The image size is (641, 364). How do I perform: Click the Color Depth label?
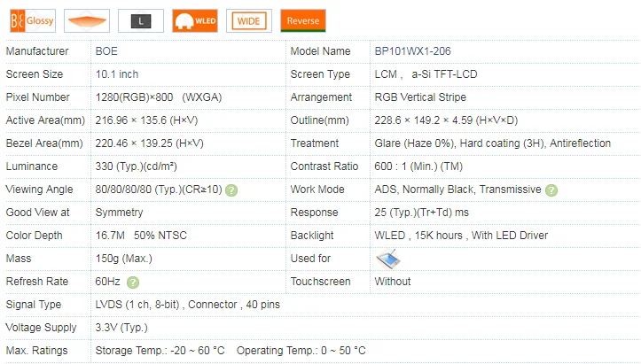point(34,236)
